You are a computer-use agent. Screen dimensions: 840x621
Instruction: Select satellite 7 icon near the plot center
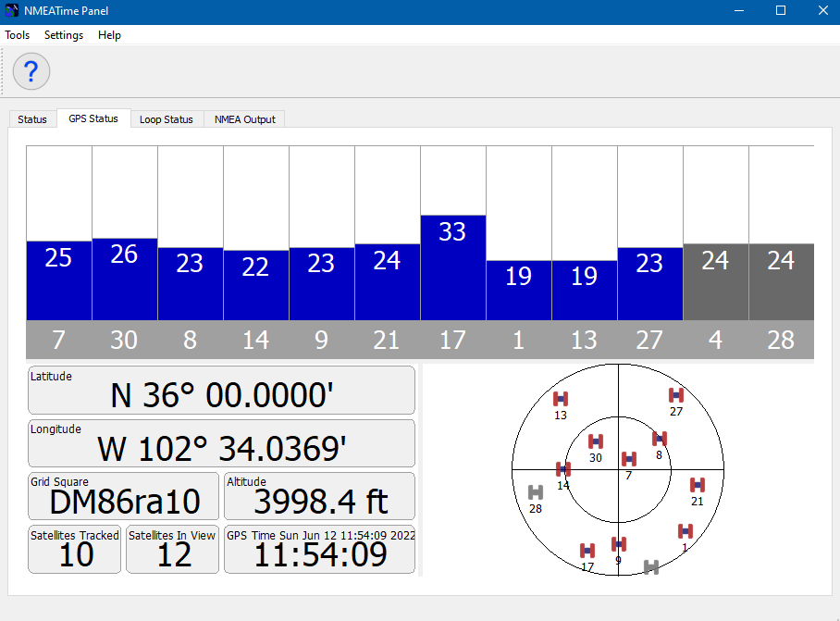click(629, 459)
